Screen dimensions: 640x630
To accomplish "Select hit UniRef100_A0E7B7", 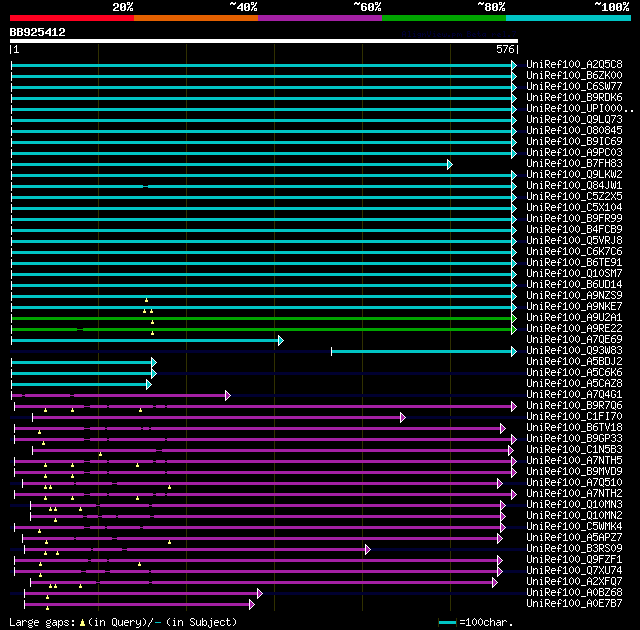I will (574, 604).
